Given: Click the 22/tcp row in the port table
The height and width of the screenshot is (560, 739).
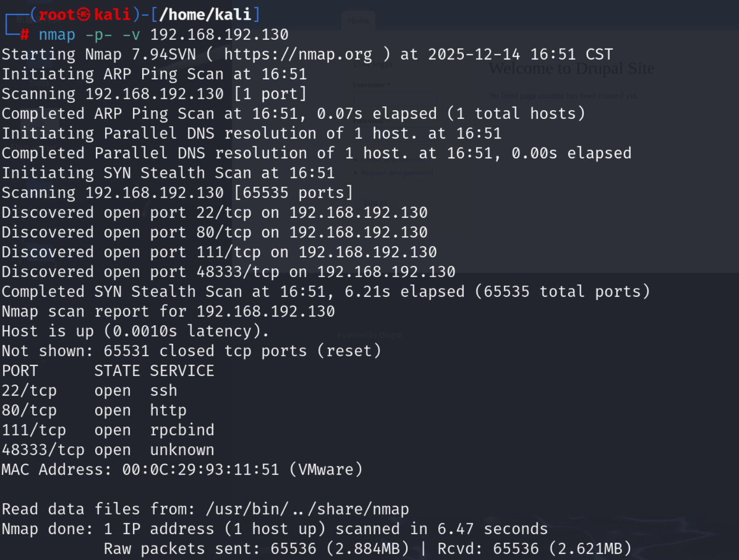Looking at the screenshot, I should [29, 390].
